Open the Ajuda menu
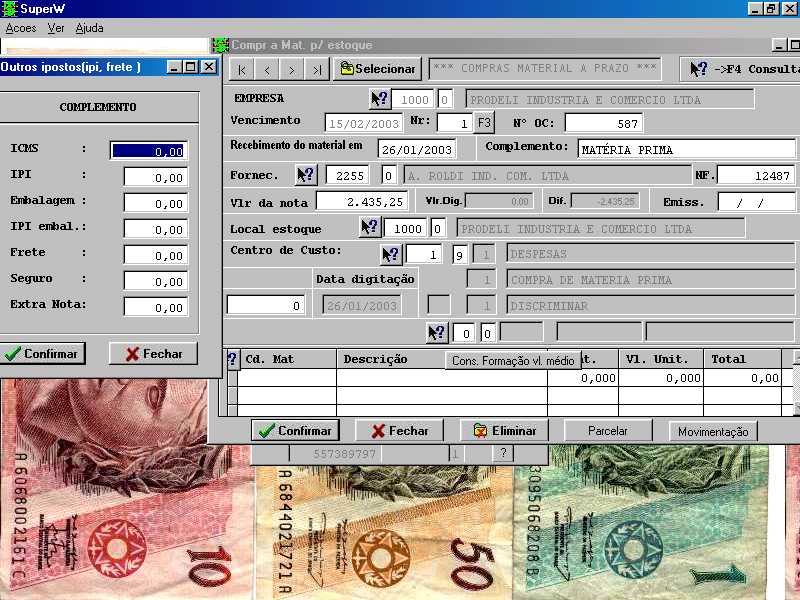800x600 pixels. click(89, 28)
